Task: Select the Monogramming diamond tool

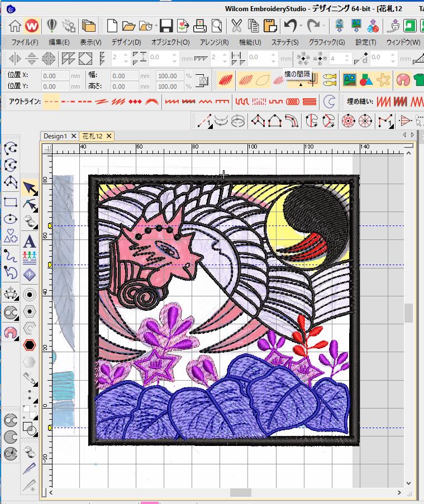Action: point(29,275)
